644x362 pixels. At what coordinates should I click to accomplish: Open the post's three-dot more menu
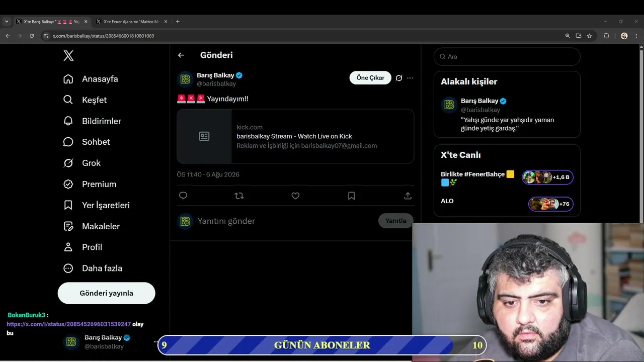410,78
